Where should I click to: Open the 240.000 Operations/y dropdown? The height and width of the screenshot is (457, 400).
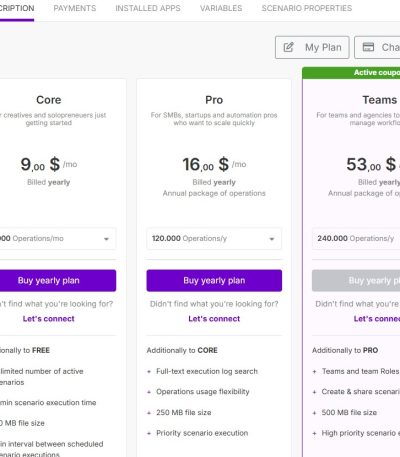(356, 239)
